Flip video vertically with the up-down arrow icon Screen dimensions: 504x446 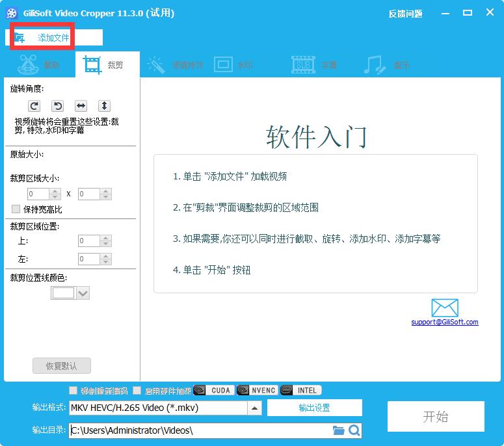(x=104, y=106)
